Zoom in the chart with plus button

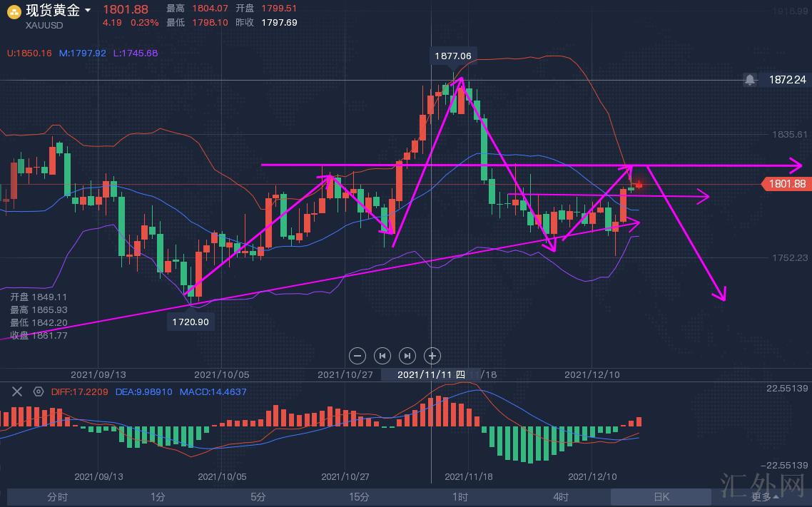[x=432, y=355]
